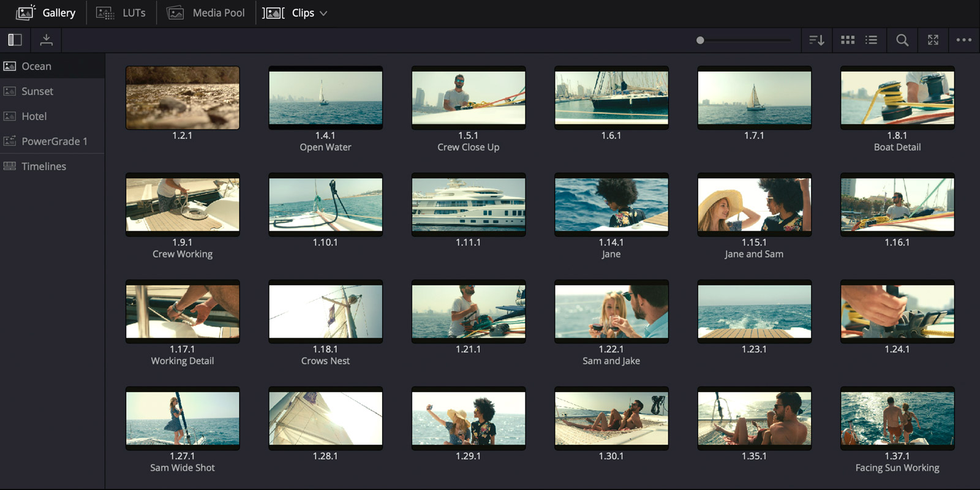980x490 pixels.
Task: Select still 1.35.1 thumbnail
Action: [x=755, y=418]
